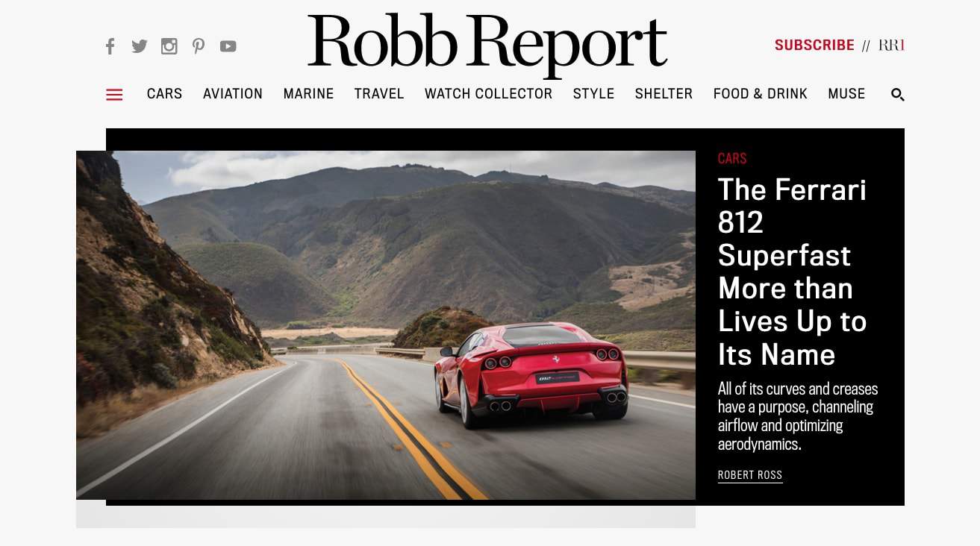The width and height of the screenshot is (980, 546).
Task: Navigate to the MARINE section
Action: click(x=308, y=94)
